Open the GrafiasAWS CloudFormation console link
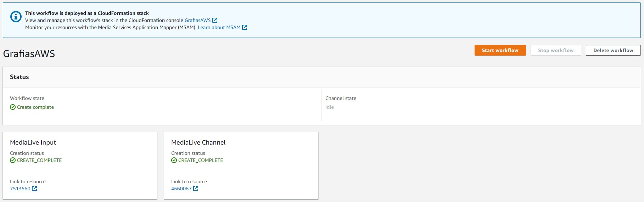The image size is (644, 202). click(197, 20)
